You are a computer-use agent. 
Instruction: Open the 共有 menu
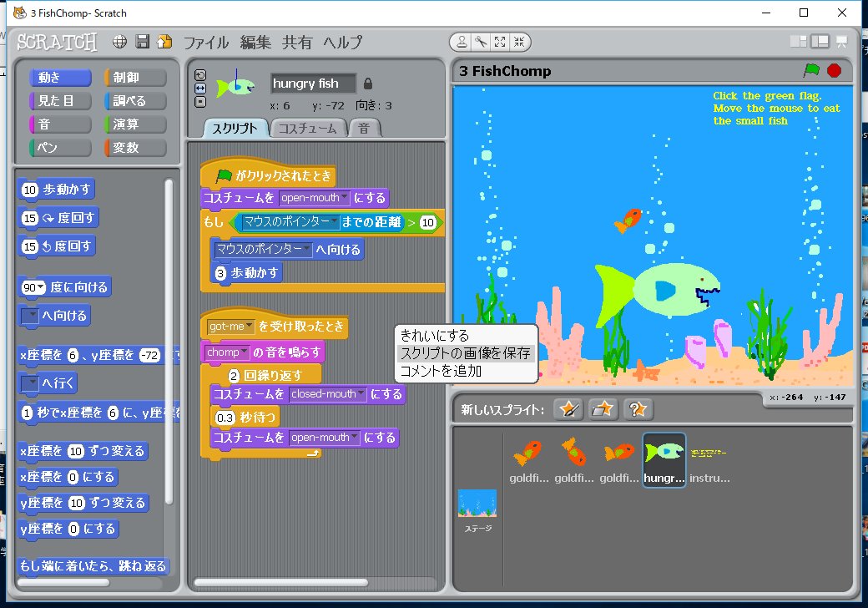pyautogui.click(x=297, y=42)
